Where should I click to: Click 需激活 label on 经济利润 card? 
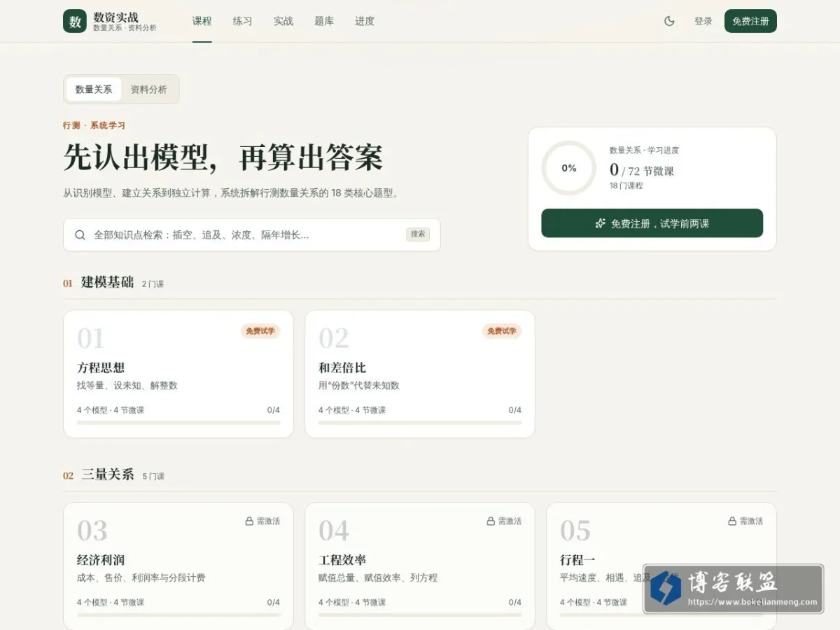[268, 521]
